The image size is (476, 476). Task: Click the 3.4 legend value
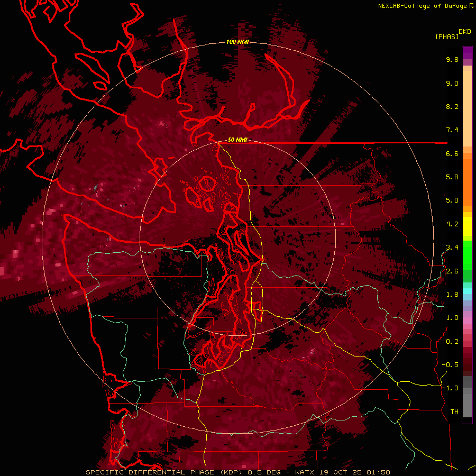(452, 248)
